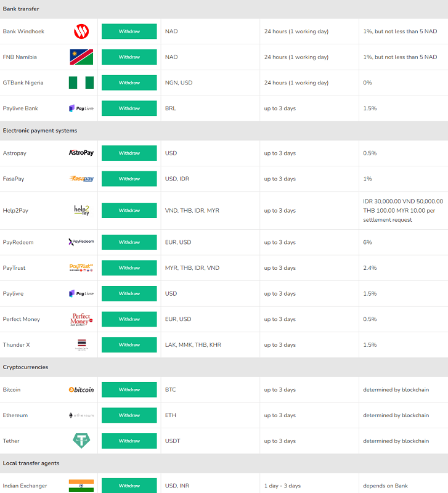Screen dimensions: 448x493
Task: Click the PayLivre logo in Paylivre USD row
Action: click(x=81, y=293)
